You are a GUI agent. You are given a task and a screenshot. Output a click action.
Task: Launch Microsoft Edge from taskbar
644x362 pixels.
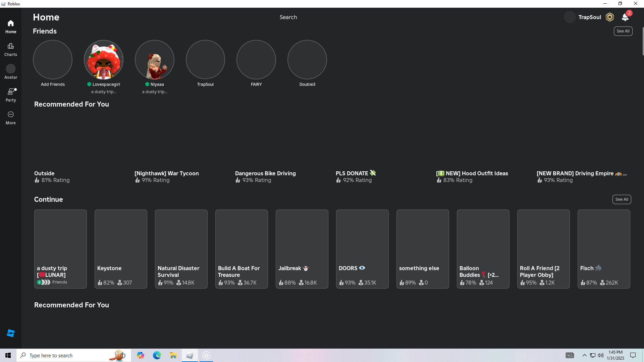pos(157,355)
